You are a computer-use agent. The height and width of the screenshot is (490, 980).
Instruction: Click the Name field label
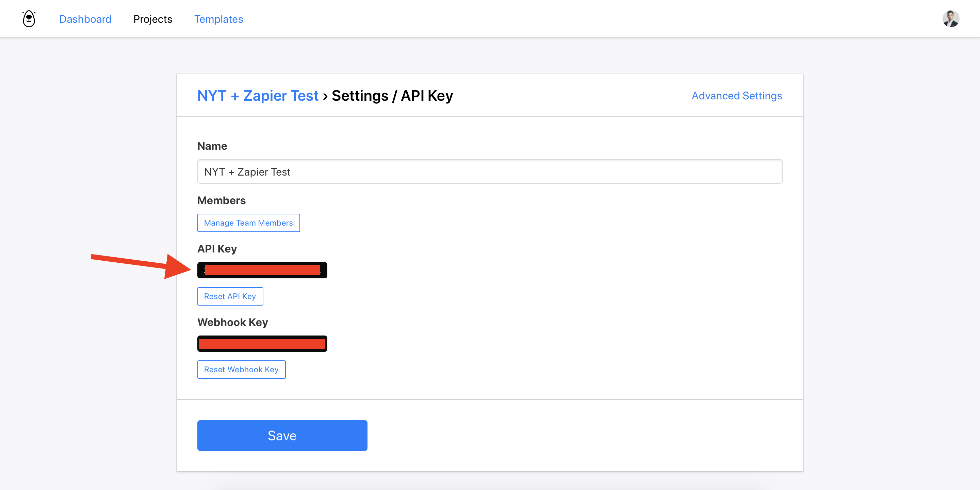coord(212,146)
